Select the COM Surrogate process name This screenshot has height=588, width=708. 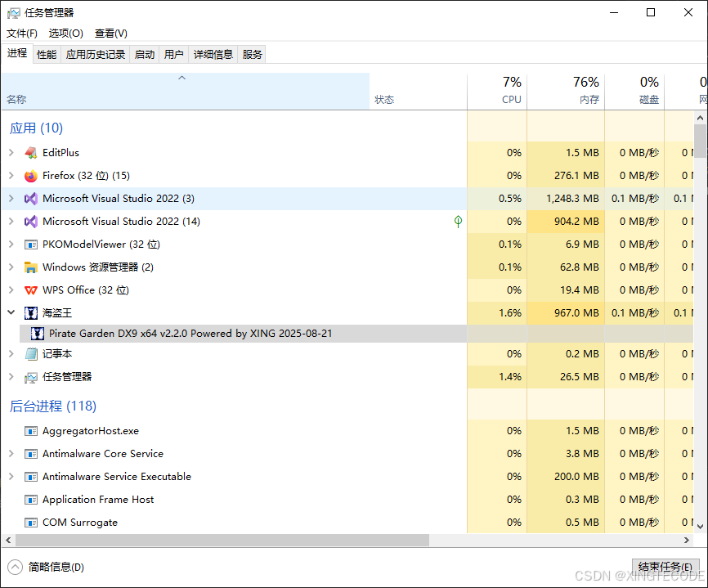80,523
